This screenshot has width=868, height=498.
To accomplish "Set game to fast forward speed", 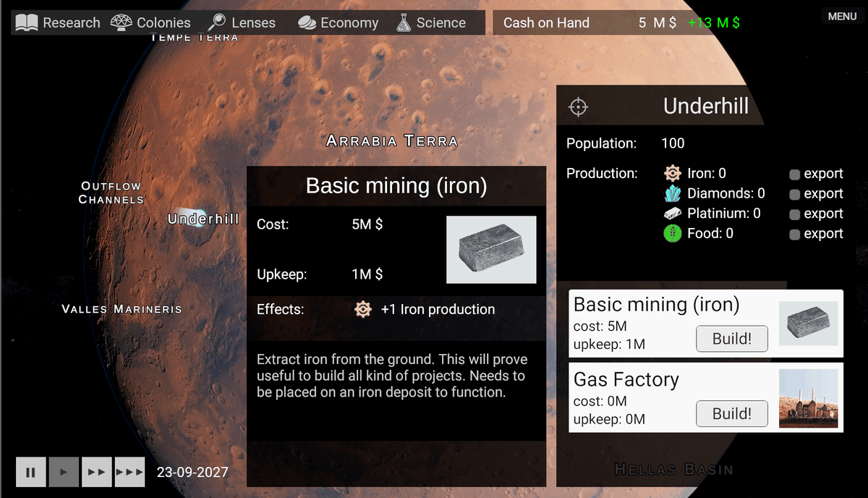I will 96,472.
